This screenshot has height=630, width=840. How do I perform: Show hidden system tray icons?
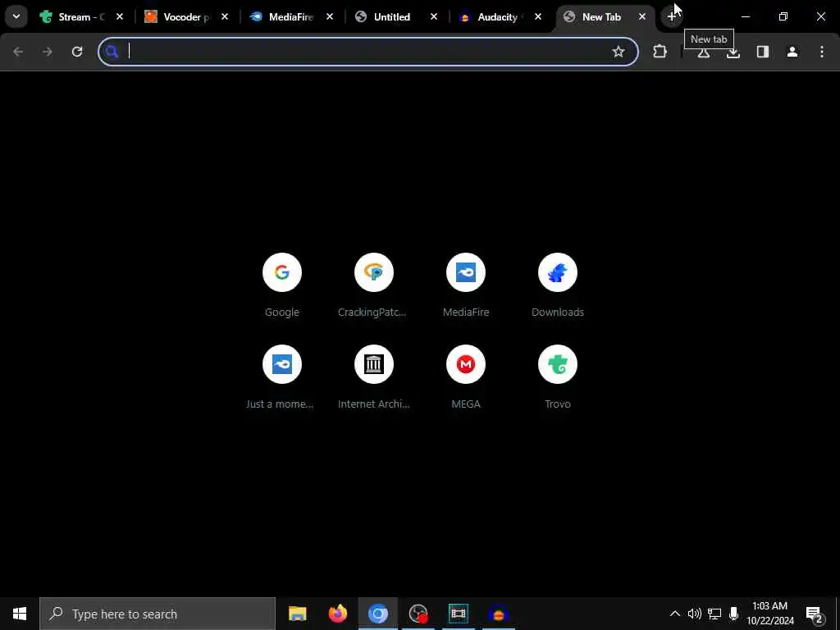[x=675, y=614]
